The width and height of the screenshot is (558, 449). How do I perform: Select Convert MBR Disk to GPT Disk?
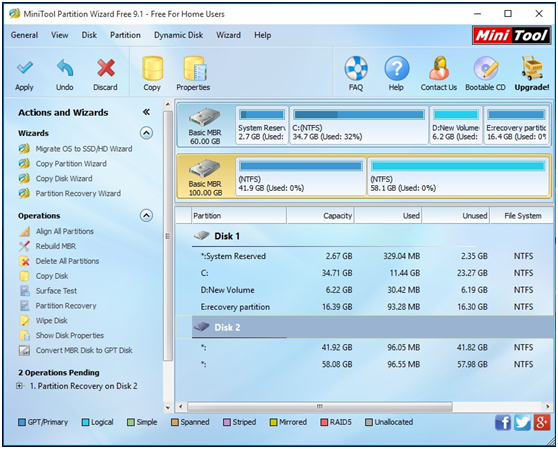pos(84,350)
